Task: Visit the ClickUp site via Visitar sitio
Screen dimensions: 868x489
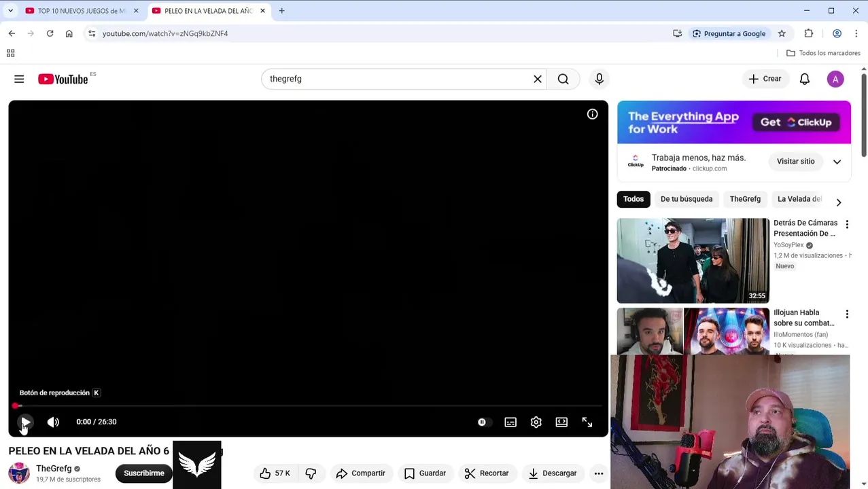Action: tap(795, 162)
